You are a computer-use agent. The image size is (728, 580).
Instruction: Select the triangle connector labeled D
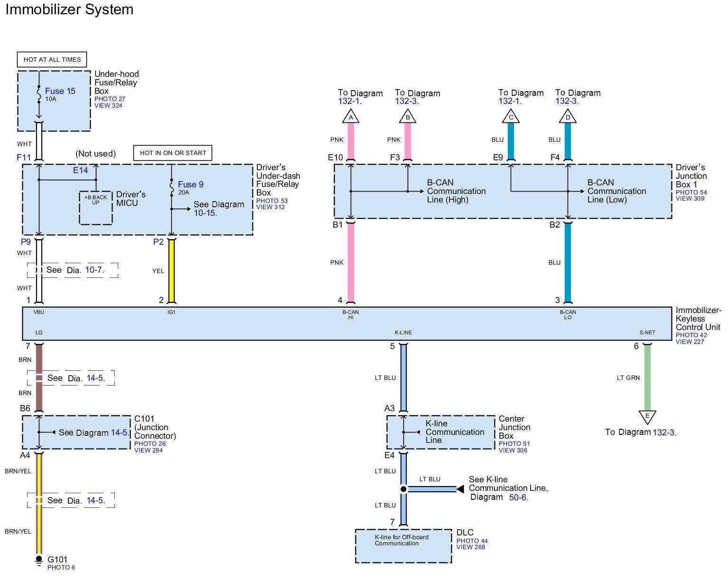click(568, 116)
